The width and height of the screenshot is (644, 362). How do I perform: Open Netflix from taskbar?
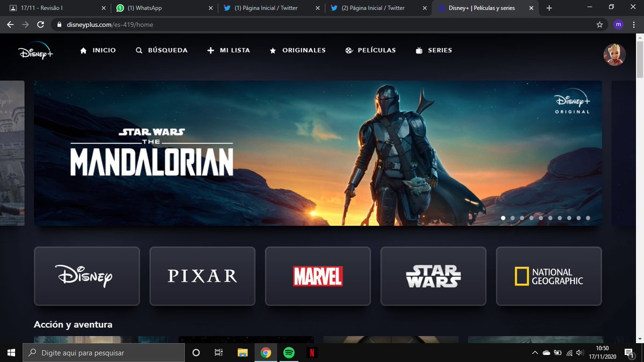tap(312, 352)
